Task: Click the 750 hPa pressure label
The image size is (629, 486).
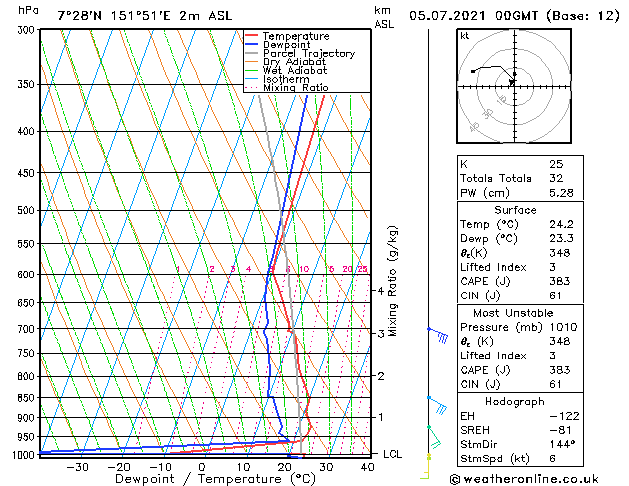Action: point(28,354)
